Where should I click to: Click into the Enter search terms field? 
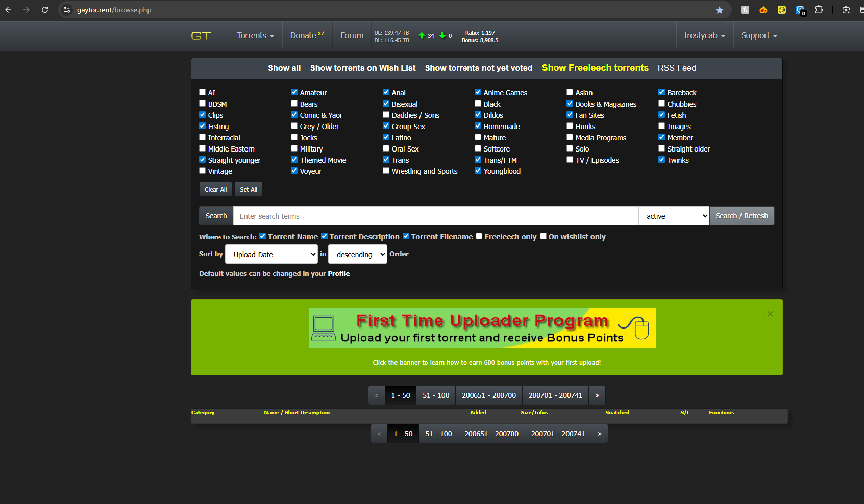tap(435, 216)
